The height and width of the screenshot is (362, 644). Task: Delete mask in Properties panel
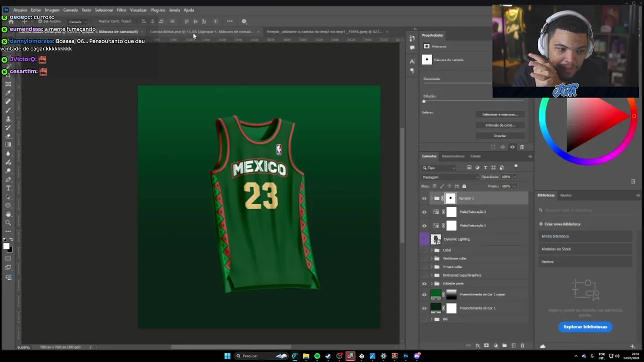522,147
